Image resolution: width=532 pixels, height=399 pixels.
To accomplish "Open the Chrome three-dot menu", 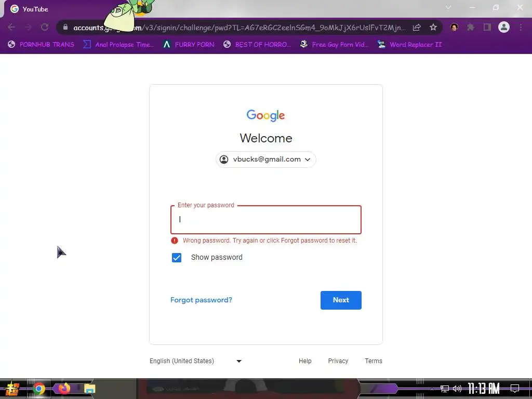I will pos(521,27).
